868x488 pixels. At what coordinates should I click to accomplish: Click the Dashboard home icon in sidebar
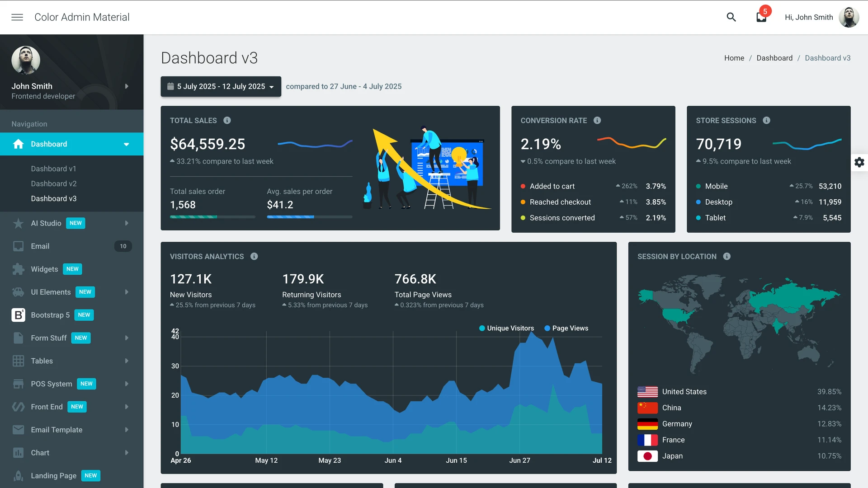coord(18,144)
